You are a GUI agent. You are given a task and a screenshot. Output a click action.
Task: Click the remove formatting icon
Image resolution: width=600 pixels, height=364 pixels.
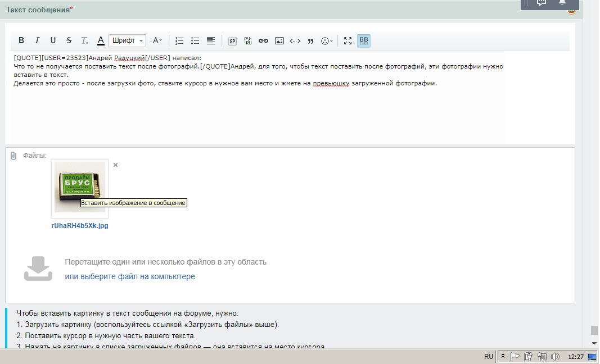tap(85, 40)
